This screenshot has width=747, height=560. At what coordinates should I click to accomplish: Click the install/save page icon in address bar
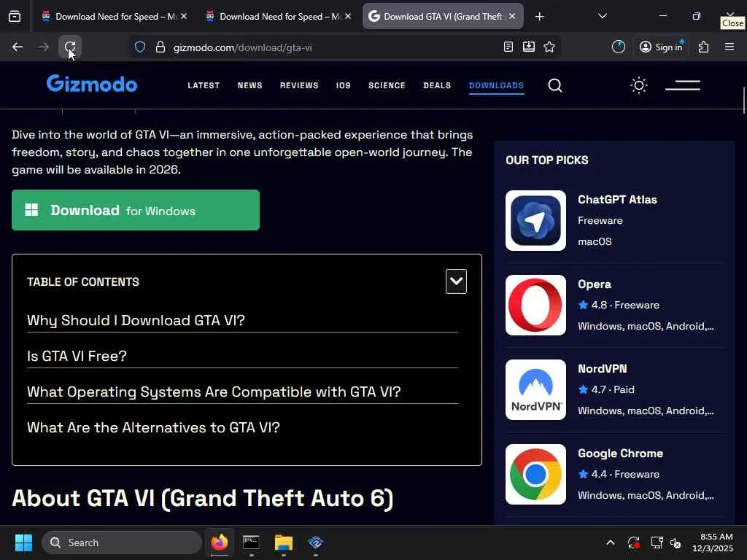(529, 47)
